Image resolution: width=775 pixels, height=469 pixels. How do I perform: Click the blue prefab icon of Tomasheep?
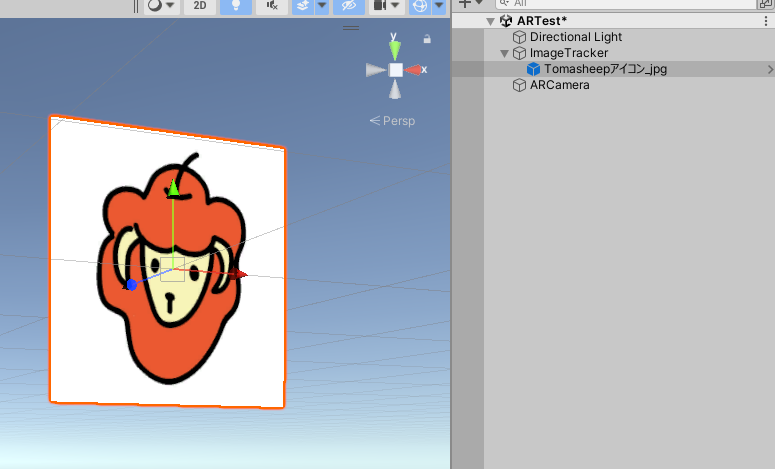click(533, 69)
